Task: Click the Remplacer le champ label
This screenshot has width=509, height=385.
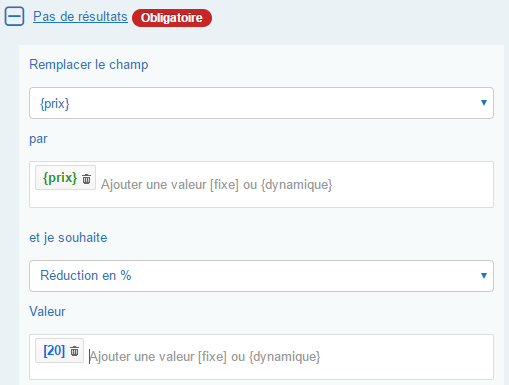Action: (x=89, y=64)
